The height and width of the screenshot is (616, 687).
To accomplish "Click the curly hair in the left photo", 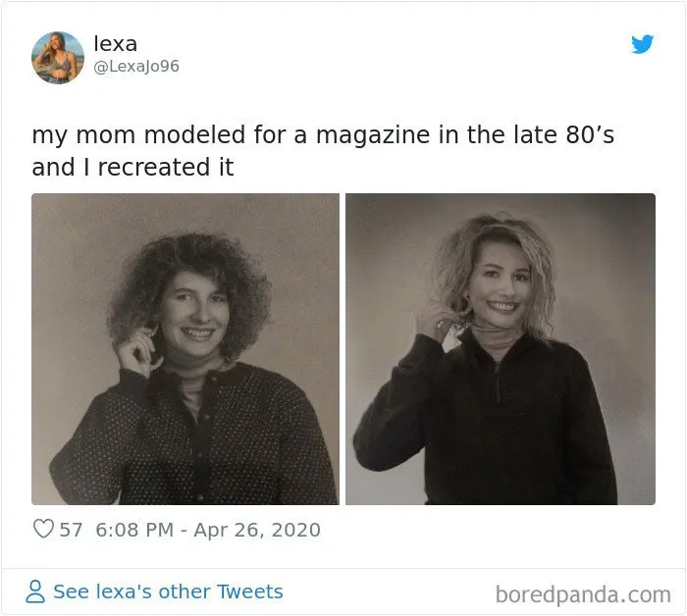I will (x=189, y=281).
